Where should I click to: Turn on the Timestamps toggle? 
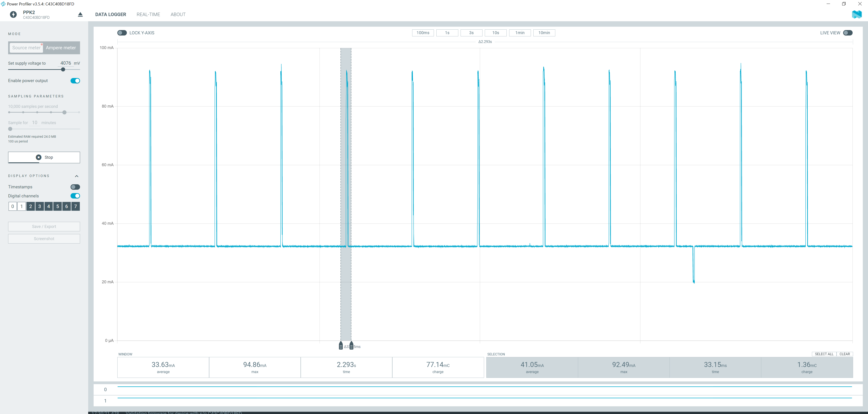pos(75,187)
